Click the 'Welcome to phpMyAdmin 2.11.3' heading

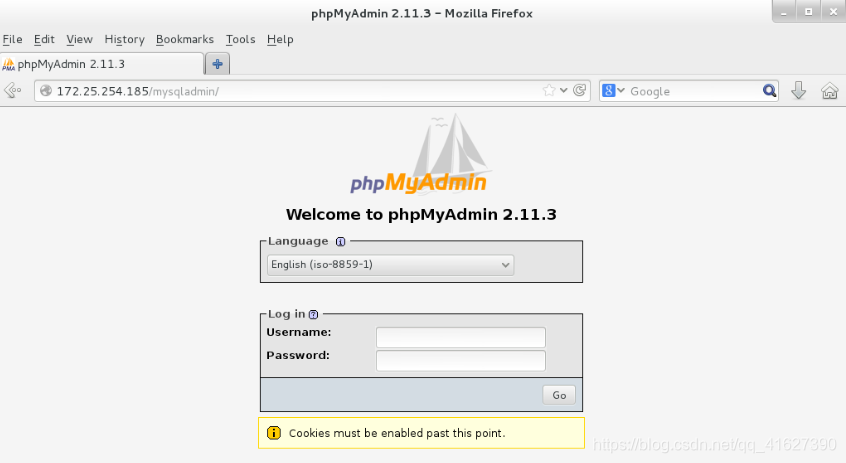coord(421,214)
